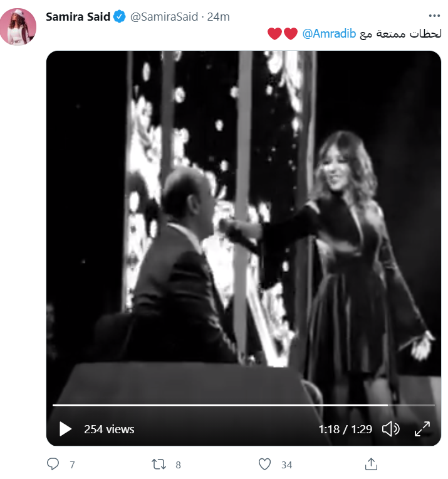Screen dimensions: 448x479
Task: Click the 254 views label
Action: coord(109,429)
